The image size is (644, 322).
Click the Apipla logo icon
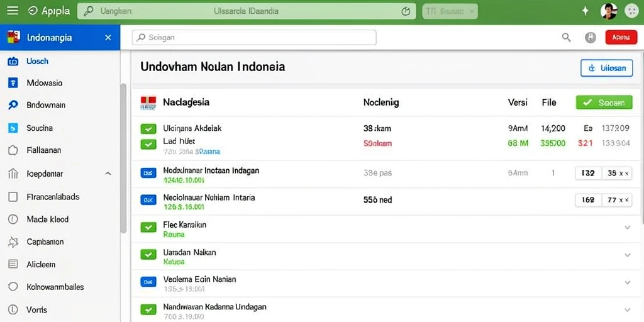(x=33, y=11)
